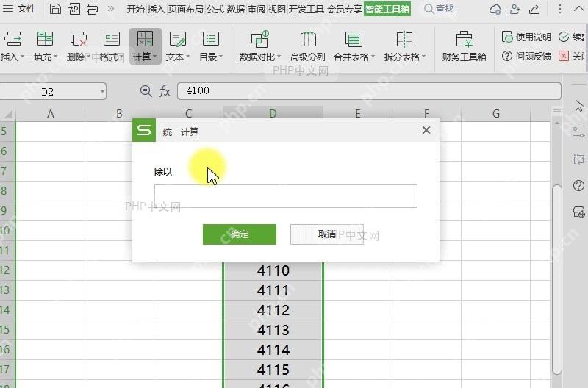Open the 数据对比 dropdown

pos(260,46)
